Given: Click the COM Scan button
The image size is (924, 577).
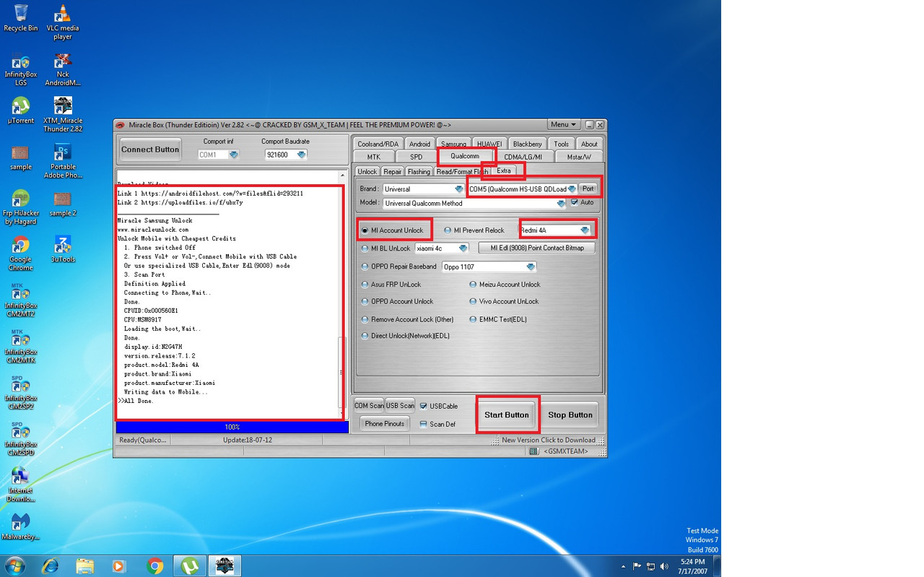Looking at the screenshot, I should pos(369,406).
